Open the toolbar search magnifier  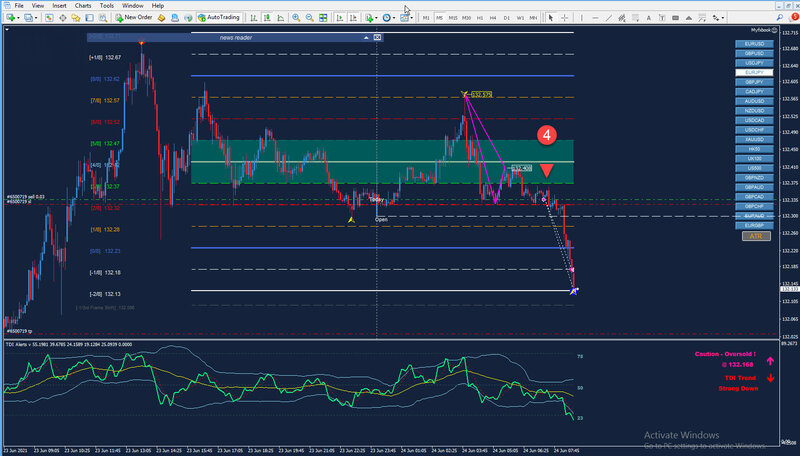tap(780, 18)
